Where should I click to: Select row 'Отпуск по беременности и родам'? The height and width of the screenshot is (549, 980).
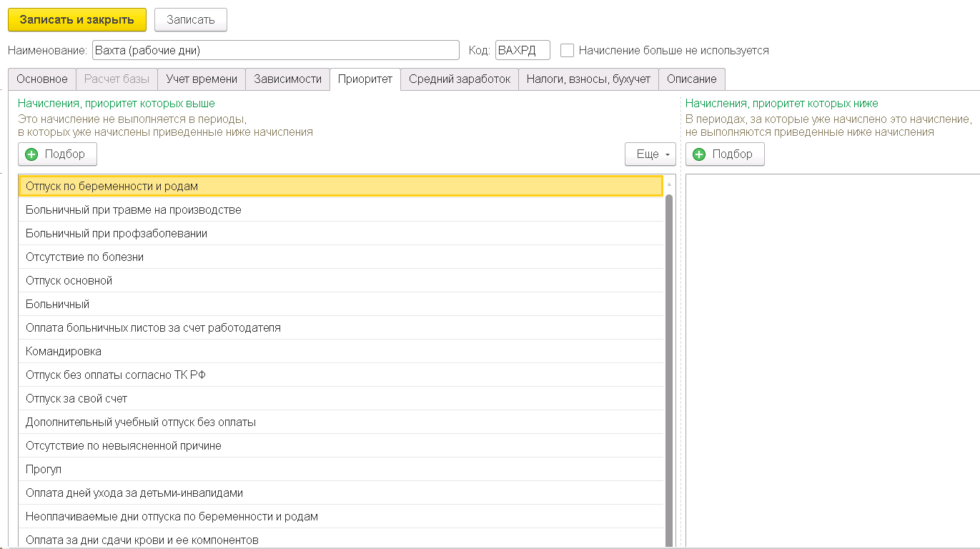341,186
